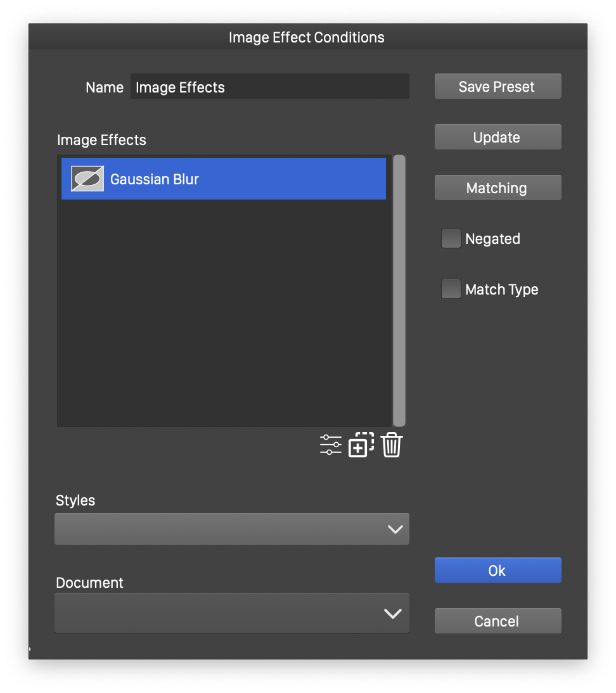Viewport: 616px width, 693px height.
Task: Click the add effect icon below list
Action: [361, 445]
